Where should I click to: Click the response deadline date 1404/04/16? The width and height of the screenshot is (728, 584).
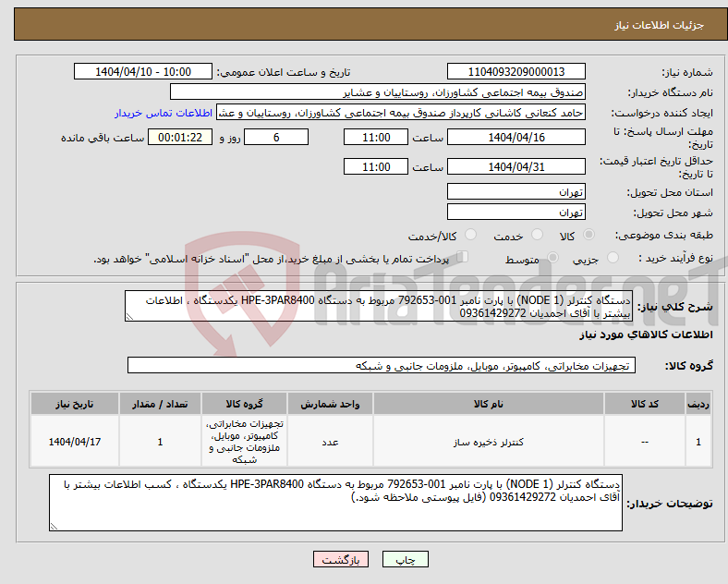point(516,138)
